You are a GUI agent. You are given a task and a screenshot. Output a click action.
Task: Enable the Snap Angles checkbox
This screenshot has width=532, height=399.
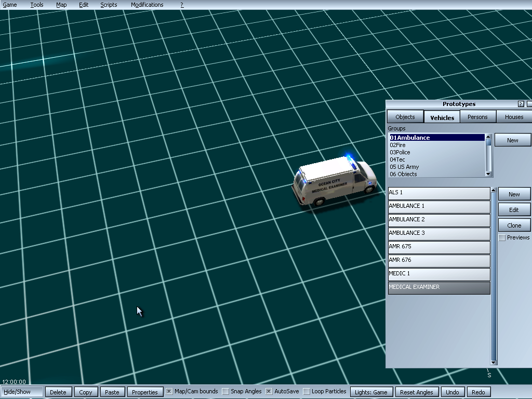(x=225, y=392)
